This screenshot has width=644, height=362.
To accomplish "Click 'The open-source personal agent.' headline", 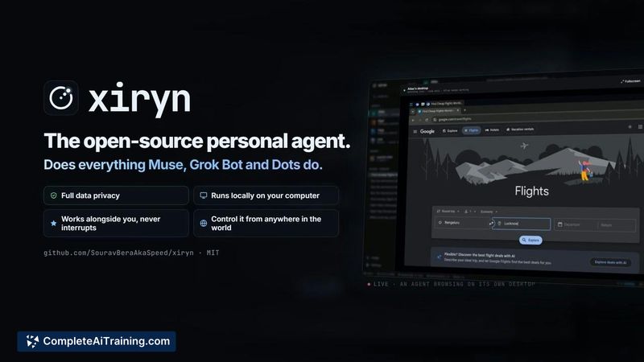I will click(x=197, y=141).
